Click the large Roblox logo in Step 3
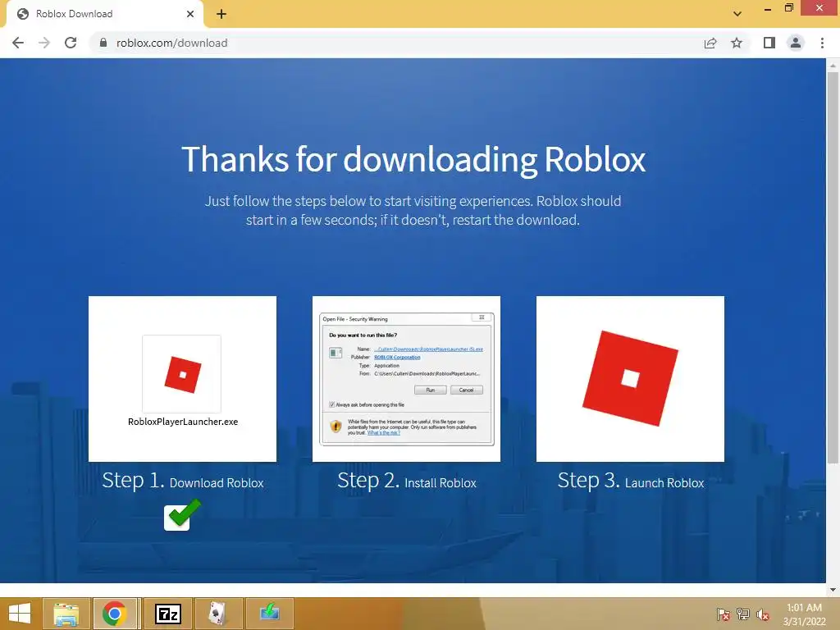Viewport: 840px width, 630px height. [630, 378]
